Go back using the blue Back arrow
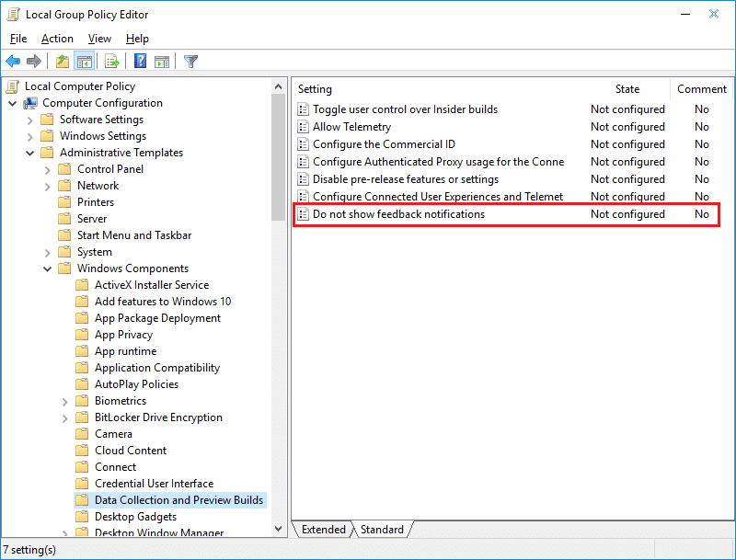The image size is (736, 560). (x=13, y=61)
